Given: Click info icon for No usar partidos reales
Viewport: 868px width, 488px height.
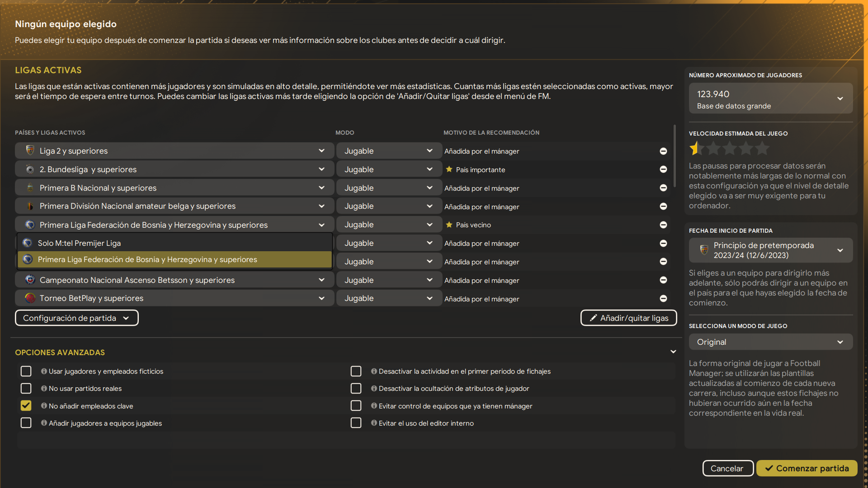Looking at the screenshot, I should pos(44,388).
